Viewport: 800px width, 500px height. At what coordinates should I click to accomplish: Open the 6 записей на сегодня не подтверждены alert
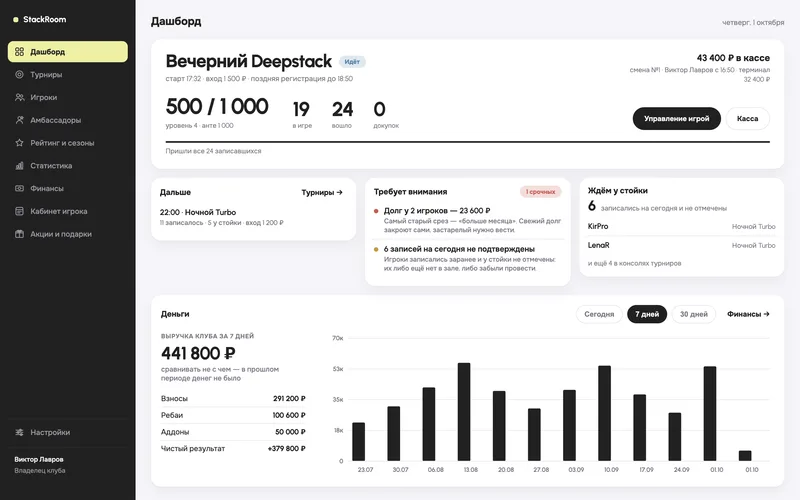468,258
